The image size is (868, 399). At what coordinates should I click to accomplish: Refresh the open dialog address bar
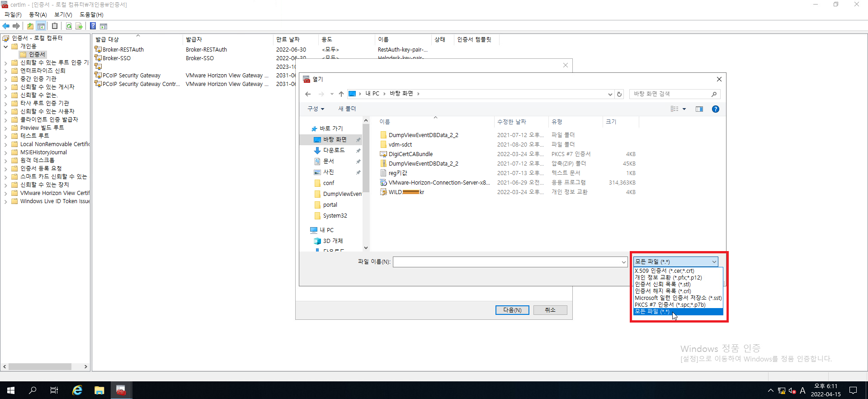click(619, 94)
